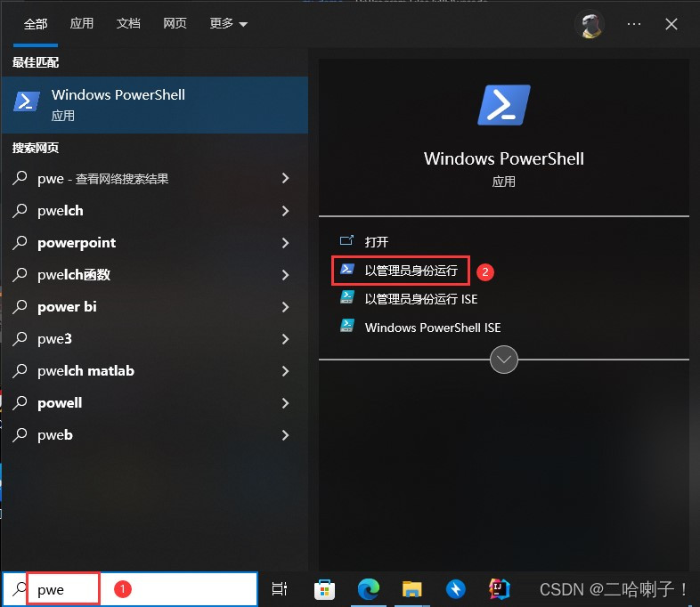Select the 'pweb' web suggestion
The height and width of the screenshot is (607, 700).
point(154,435)
